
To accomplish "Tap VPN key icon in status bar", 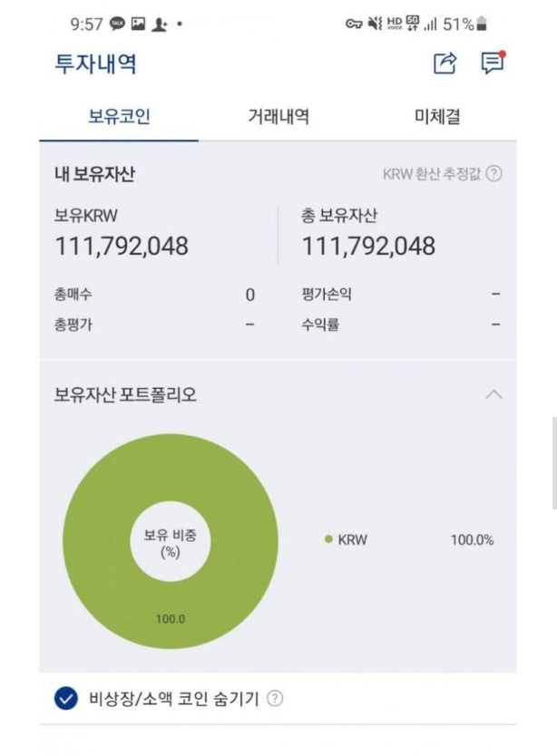I will [x=354, y=24].
